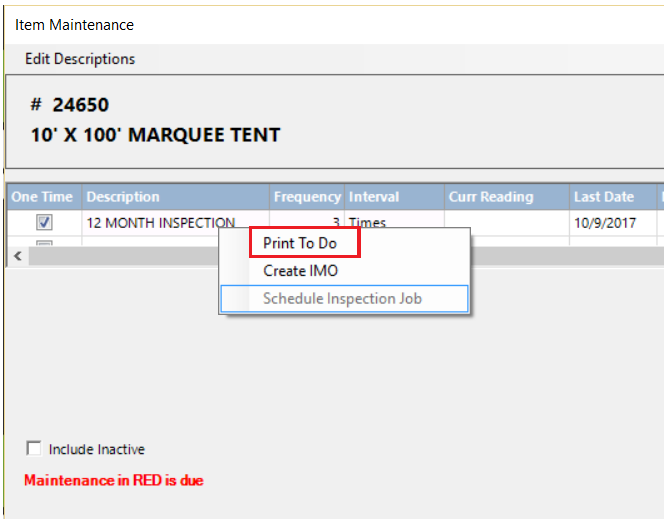Click the Frequency column header
This screenshot has height=519, width=664.
[306, 197]
